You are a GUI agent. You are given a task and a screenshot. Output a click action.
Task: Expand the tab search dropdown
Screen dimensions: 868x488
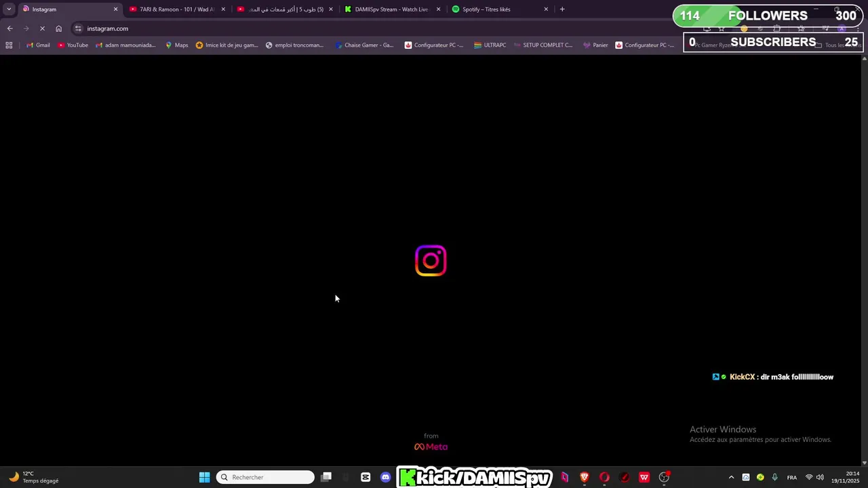click(x=9, y=9)
